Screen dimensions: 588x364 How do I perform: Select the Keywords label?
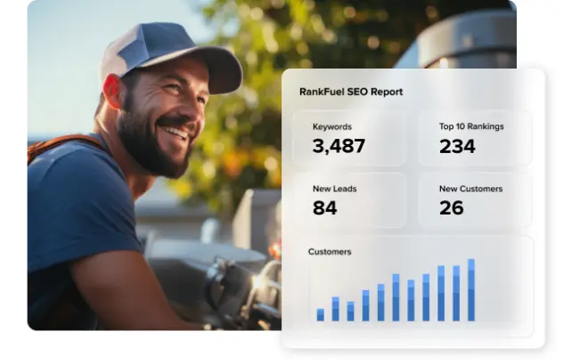point(332,127)
